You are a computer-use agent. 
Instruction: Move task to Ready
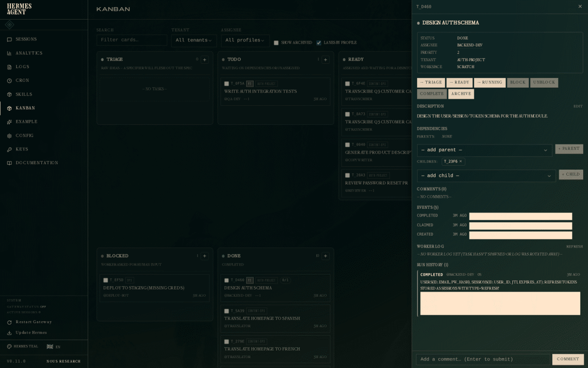(x=460, y=83)
